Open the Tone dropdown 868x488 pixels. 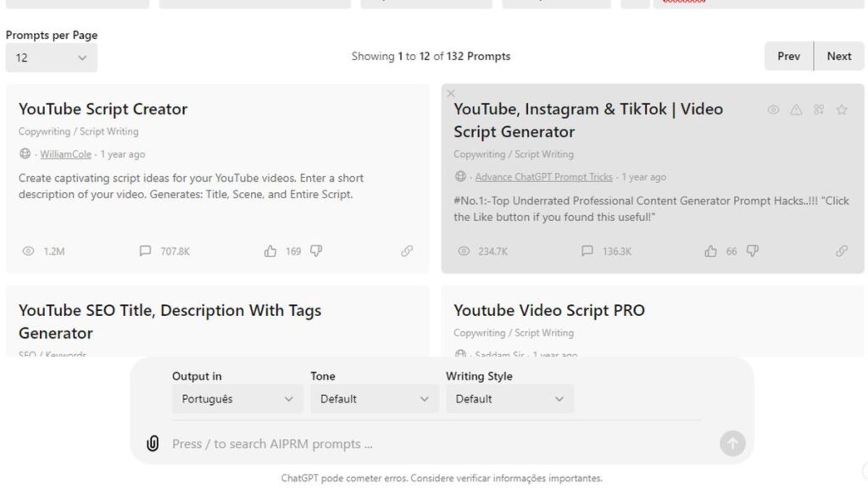(x=374, y=399)
